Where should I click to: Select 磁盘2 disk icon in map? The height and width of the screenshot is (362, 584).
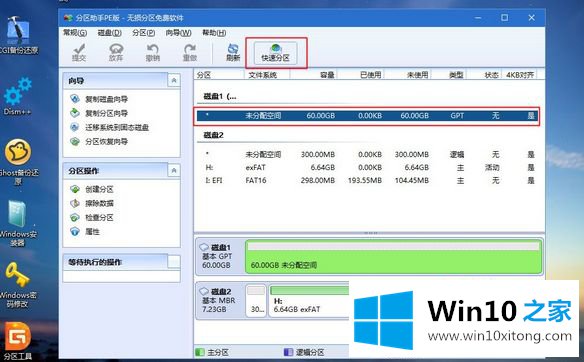coord(204,291)
